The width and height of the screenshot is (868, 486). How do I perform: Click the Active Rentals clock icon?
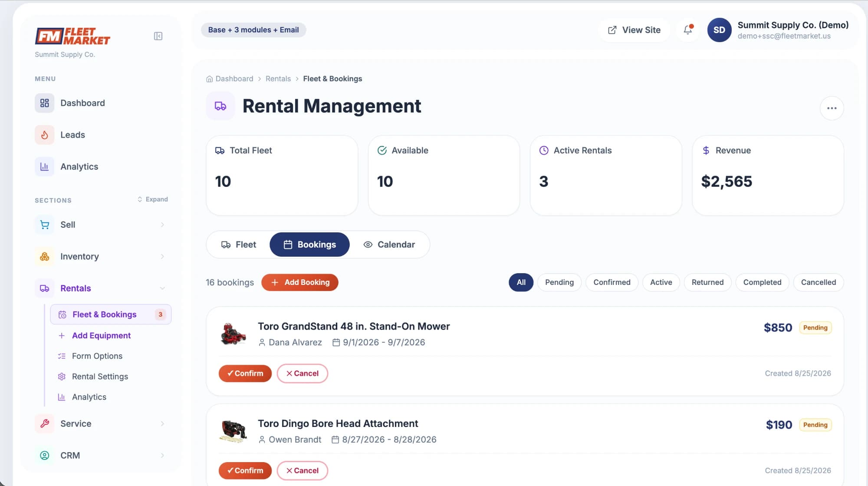[544, 150]
